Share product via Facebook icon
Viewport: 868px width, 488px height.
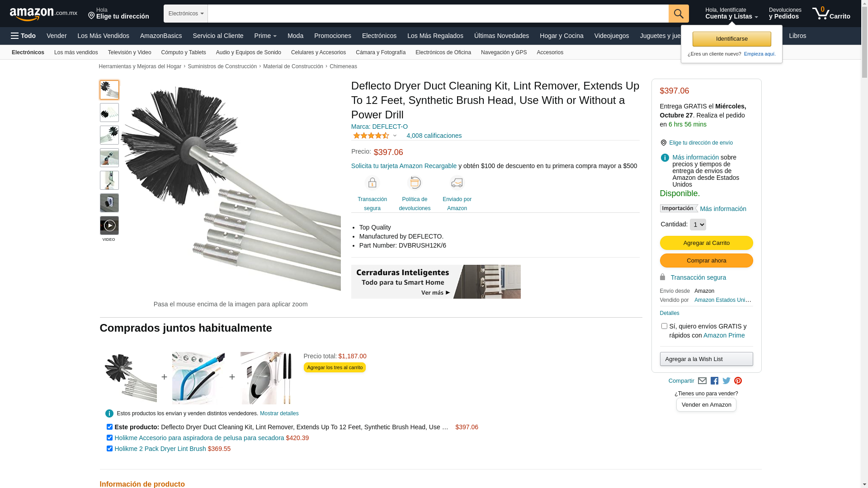click(x=714, y=381)
